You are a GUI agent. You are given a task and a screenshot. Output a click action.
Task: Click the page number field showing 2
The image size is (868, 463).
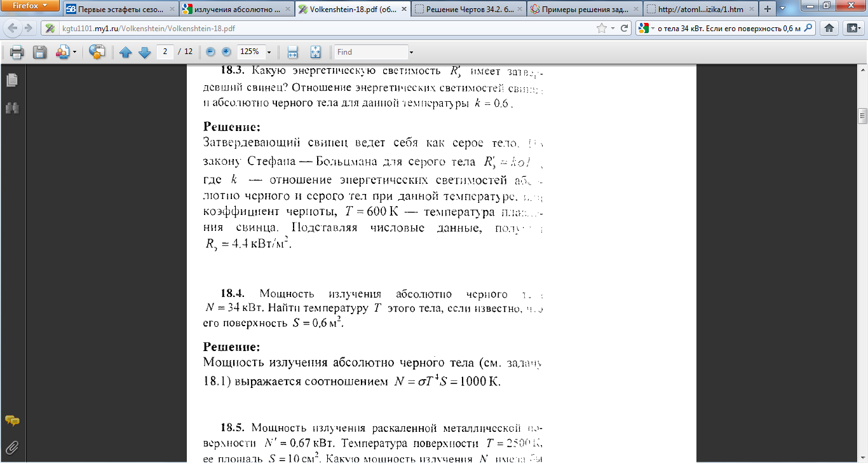165,52
